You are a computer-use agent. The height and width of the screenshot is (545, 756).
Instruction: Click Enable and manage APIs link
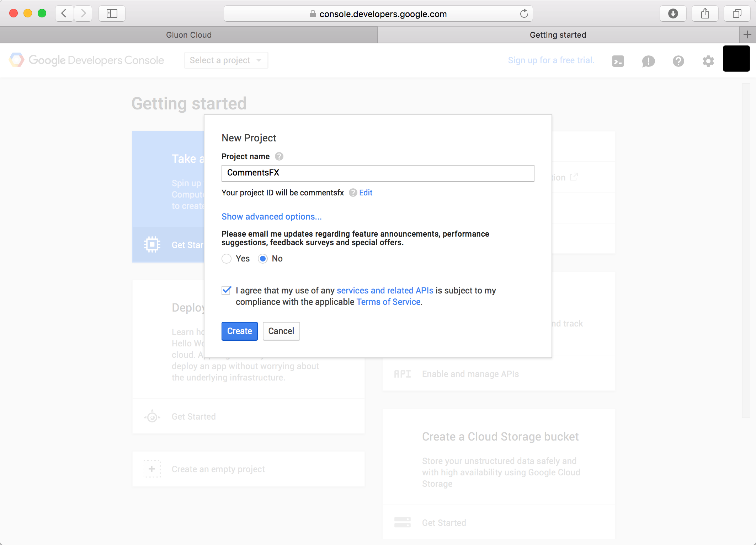(x=470, y=374)
